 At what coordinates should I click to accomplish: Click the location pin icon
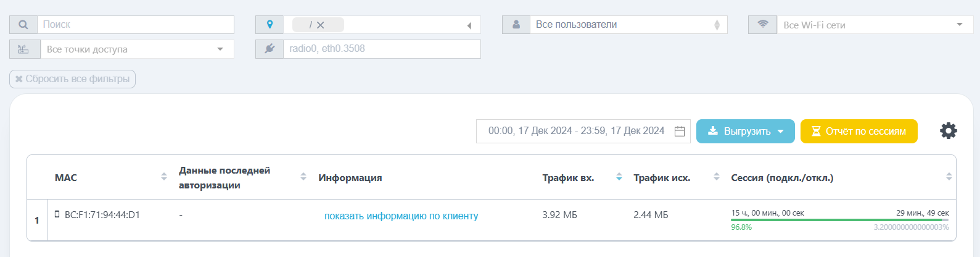tap(270, 25)
